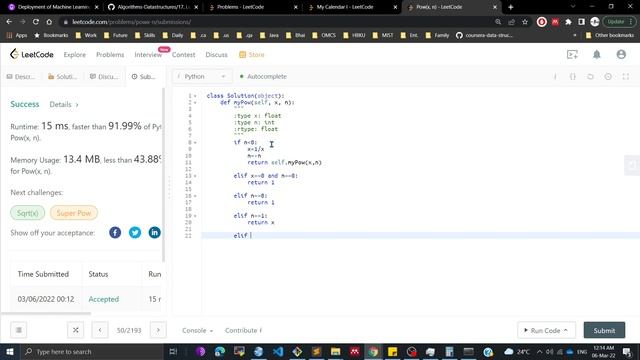Image resolution: width=640 pixels, height=360 pixels.
Task: Toggle fullscreen editor icon
Action: tap(626, 76)
